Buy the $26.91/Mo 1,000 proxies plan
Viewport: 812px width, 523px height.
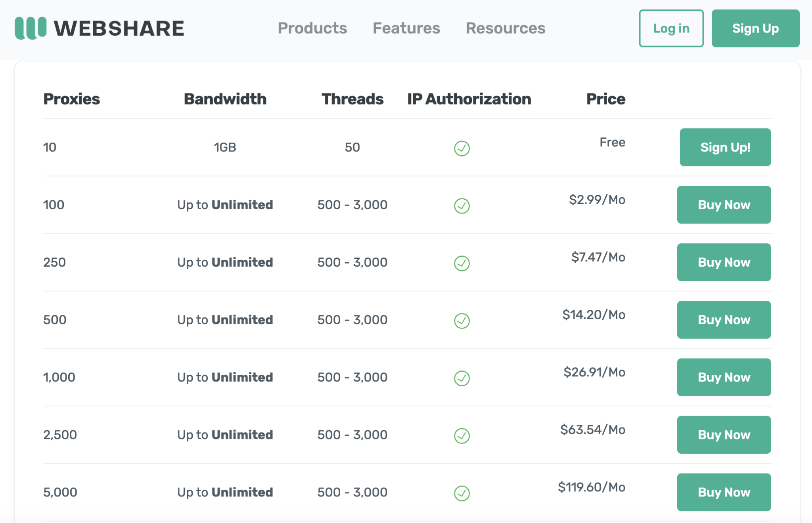724,377
